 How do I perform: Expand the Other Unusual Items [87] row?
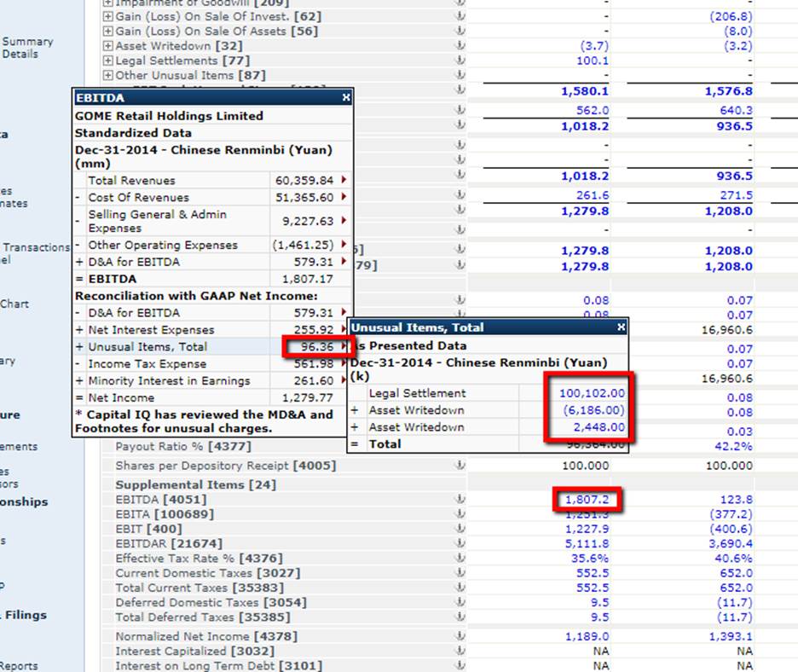pyautogui.click(x=108, y=75)
